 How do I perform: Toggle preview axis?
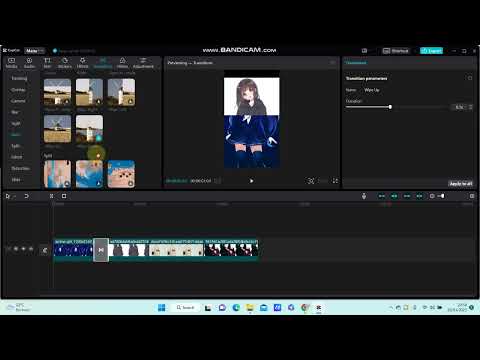click(x=419, y=196)
